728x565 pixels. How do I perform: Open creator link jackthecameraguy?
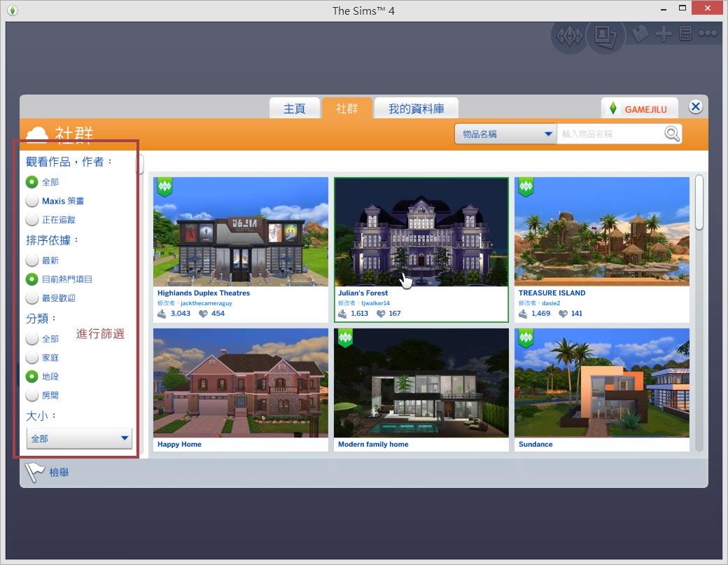click(x=206, y=303)
